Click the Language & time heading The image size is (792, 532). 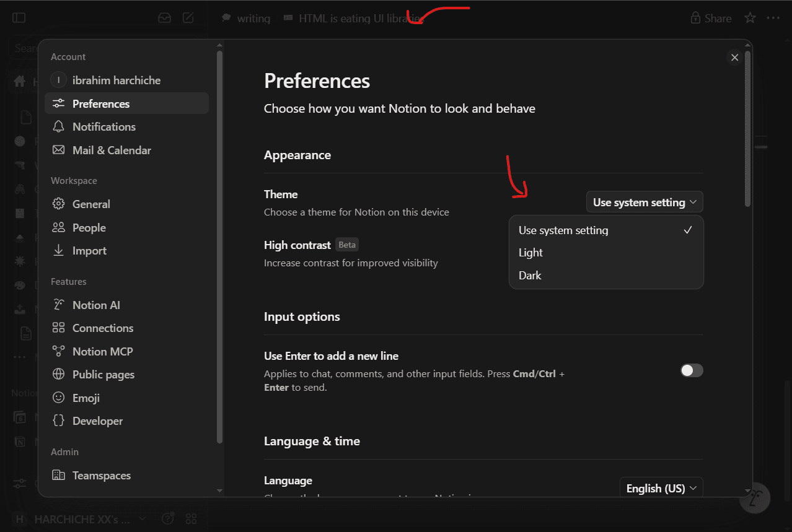pos(312,441)
